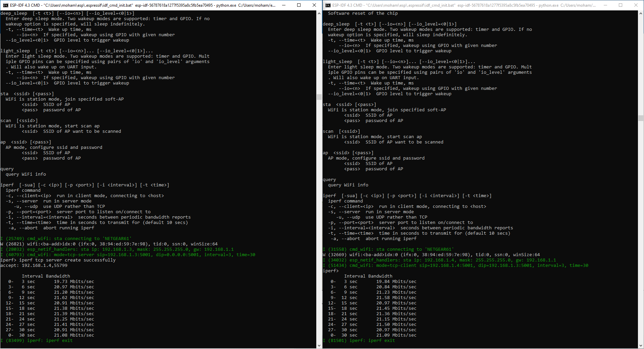Click the 'I (81501) iperf: iperf exit' line
644x349 pixels.
pos(359,341)
